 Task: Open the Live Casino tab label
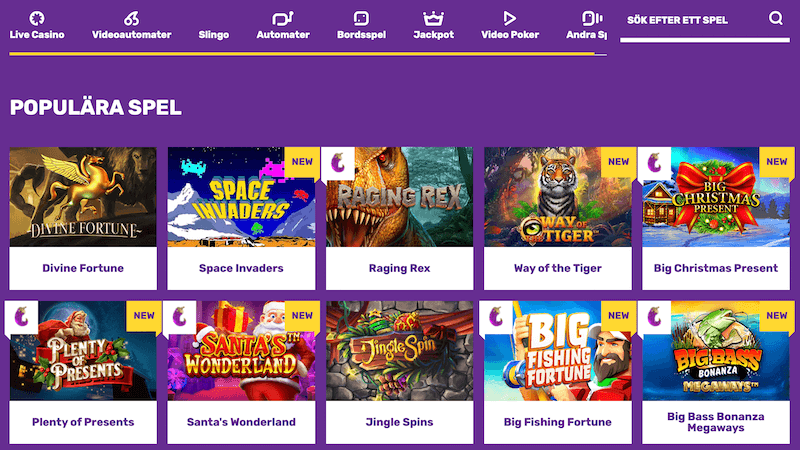37,35
